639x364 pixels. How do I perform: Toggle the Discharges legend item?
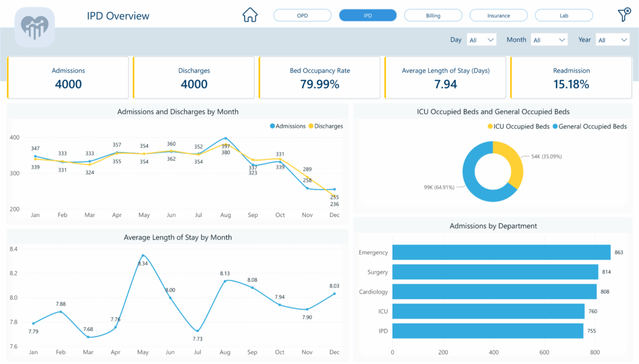[x=324, y=126]
